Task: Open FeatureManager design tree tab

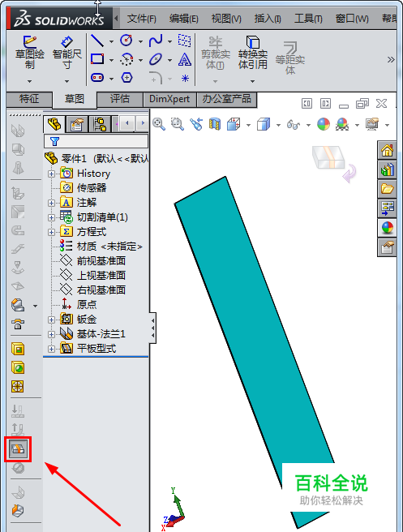Action: pos(54,124)
